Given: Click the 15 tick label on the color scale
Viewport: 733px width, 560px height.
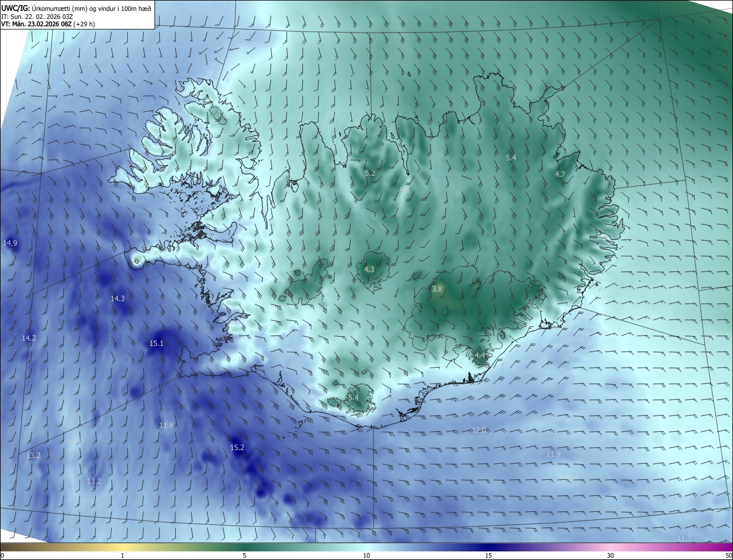Looking at the screenshot, I should [x=488, y=555].
